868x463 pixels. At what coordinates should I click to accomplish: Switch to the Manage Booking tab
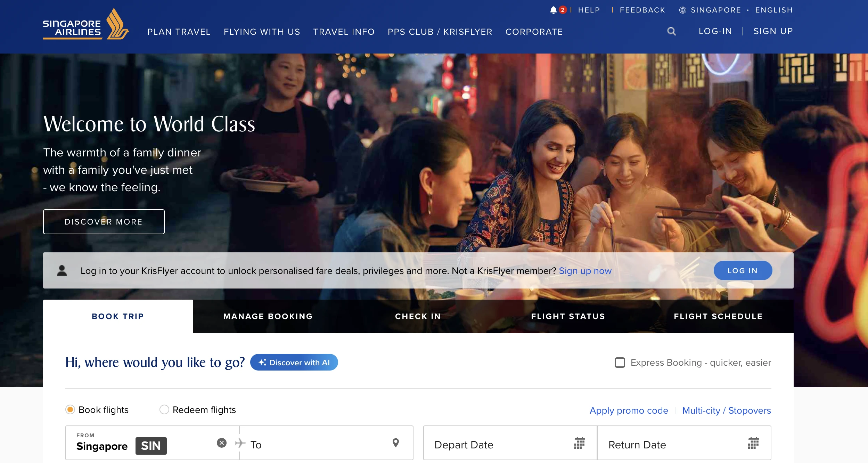pyautogui.click(x=268, y=316)
